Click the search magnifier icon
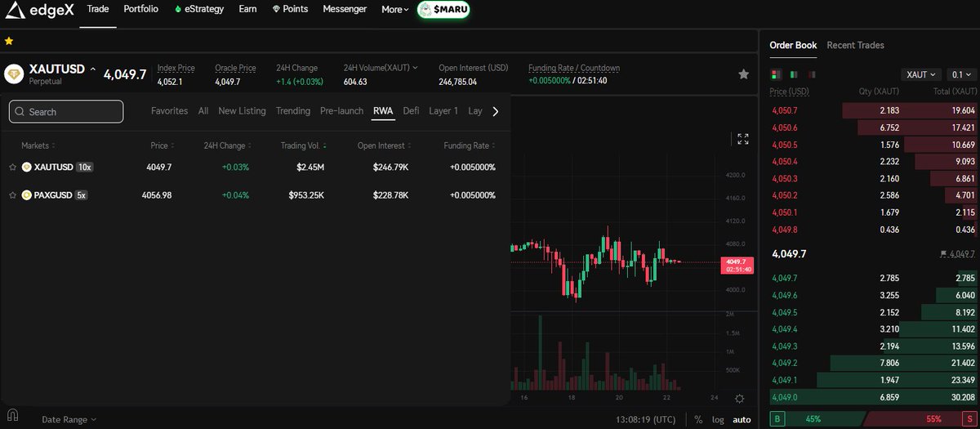Viewport: 980px width, 429px height. [x=20, y=111]
